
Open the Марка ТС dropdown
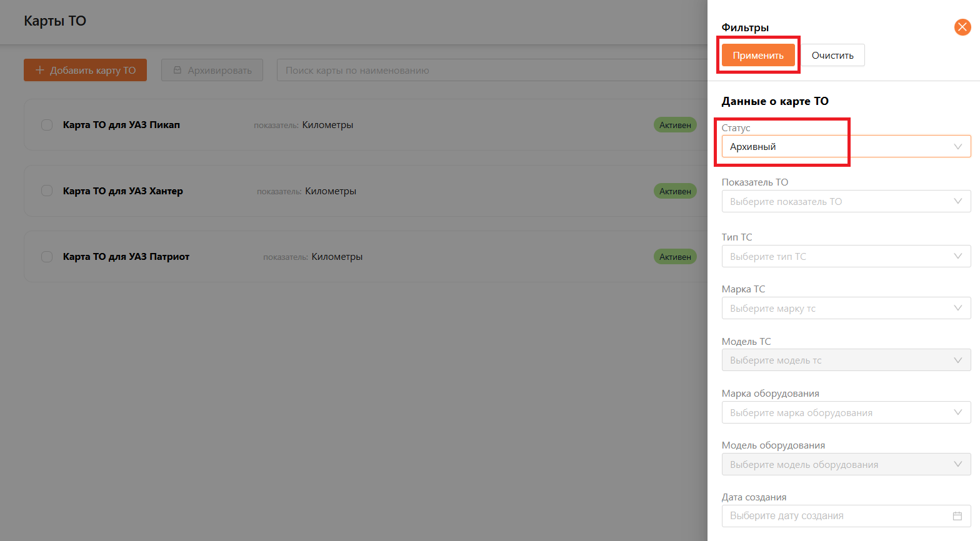[x=846, y=309]
